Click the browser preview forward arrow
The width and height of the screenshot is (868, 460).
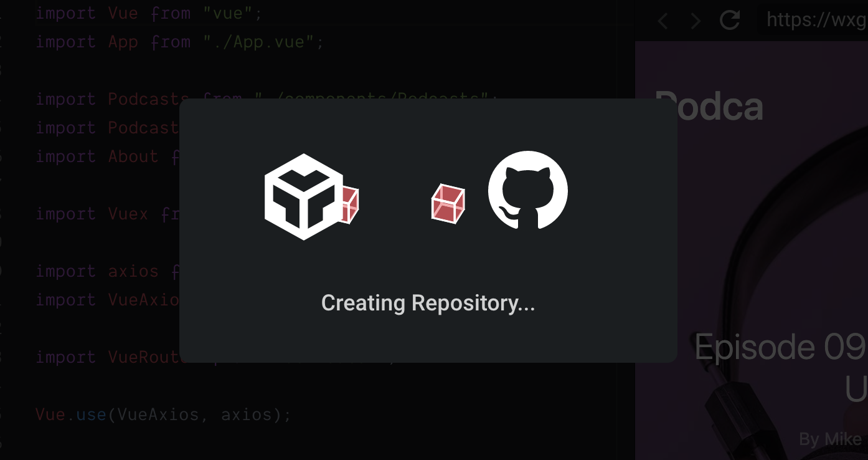(x=696, y=21)
